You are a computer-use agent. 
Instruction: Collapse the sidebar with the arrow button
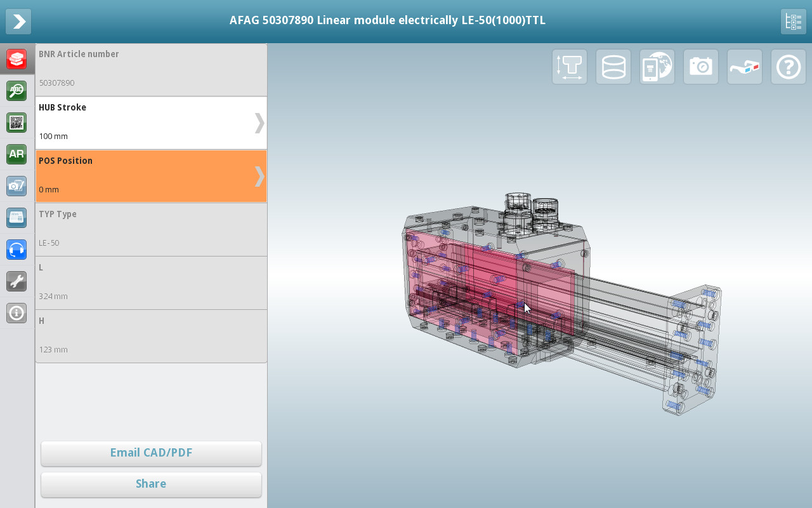click(18, 22)
